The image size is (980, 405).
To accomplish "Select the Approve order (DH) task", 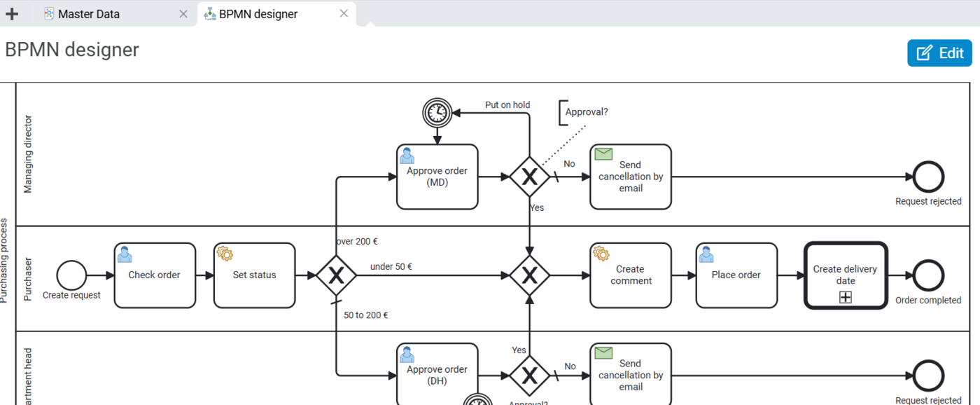I will coord(437,374).
